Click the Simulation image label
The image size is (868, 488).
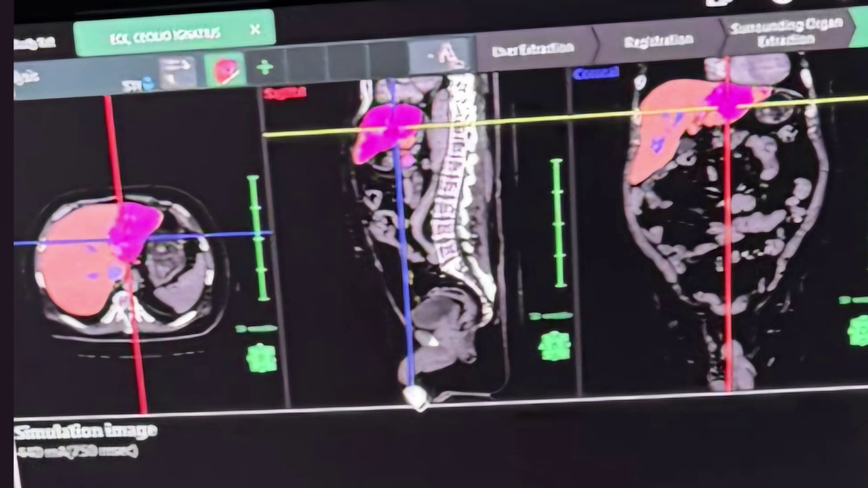click(85, 431)
